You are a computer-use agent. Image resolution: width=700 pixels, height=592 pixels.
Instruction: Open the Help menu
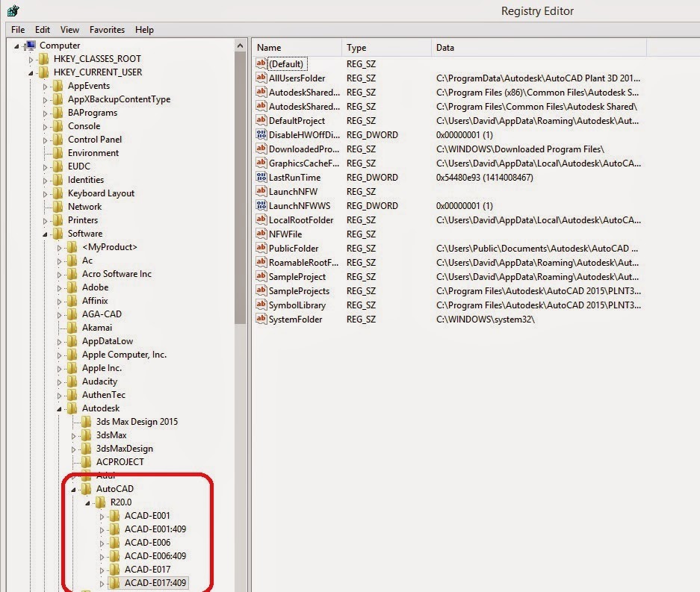[x=144, y=29]
